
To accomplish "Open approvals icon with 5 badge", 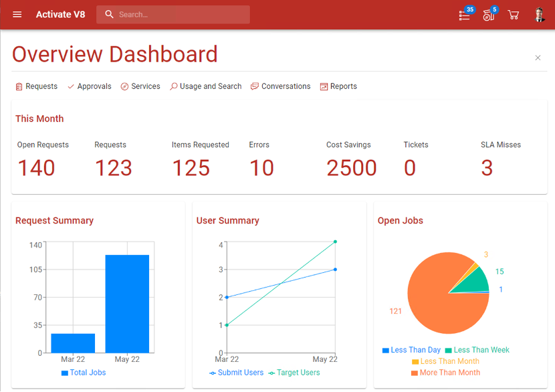I will [x=489, y=15].
